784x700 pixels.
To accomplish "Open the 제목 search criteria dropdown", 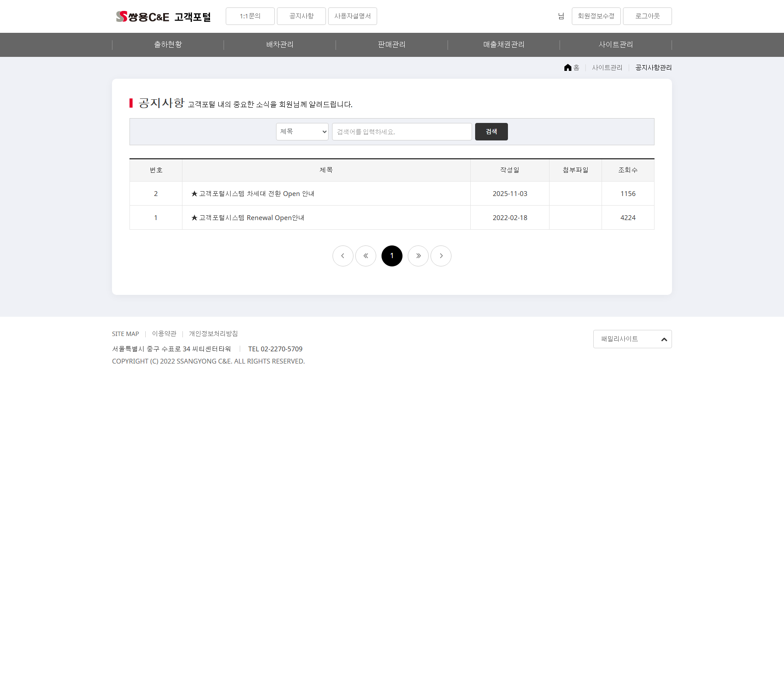I will (302, 132).
